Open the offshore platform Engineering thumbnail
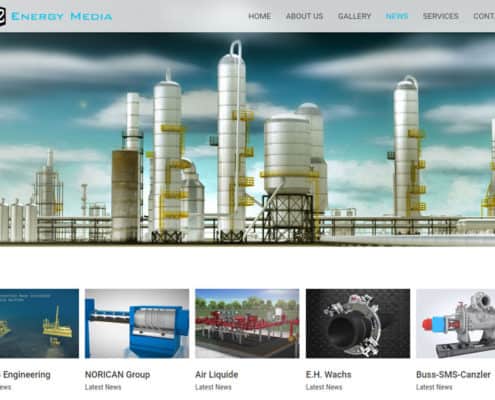The width and height of the screenshot is (495, 400). coord(39,323)
